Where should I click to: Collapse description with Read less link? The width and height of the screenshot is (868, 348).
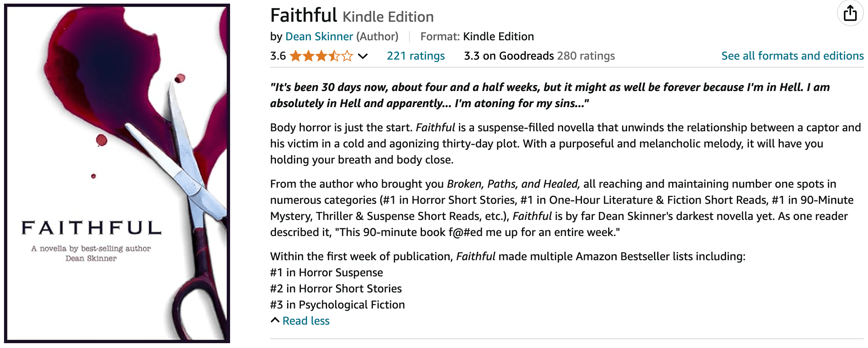[x=306, y=321]
